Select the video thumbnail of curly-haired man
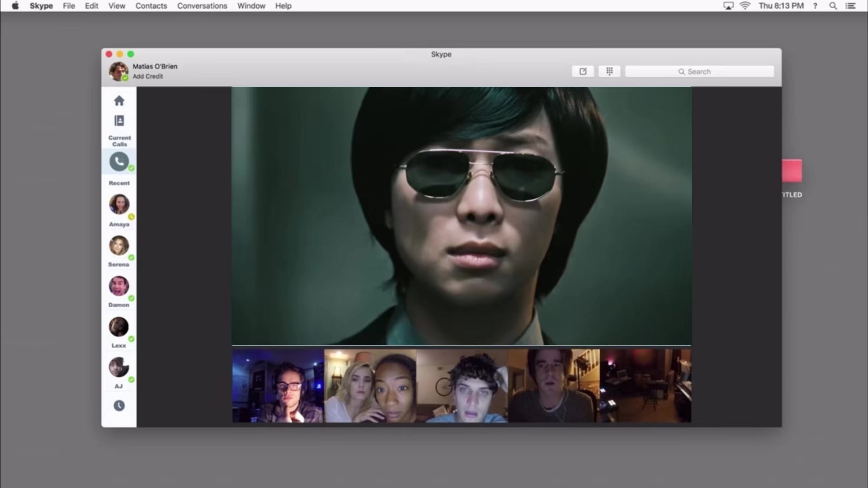The height and width of the screenshot is (488, 868). [x=462, y=385]
